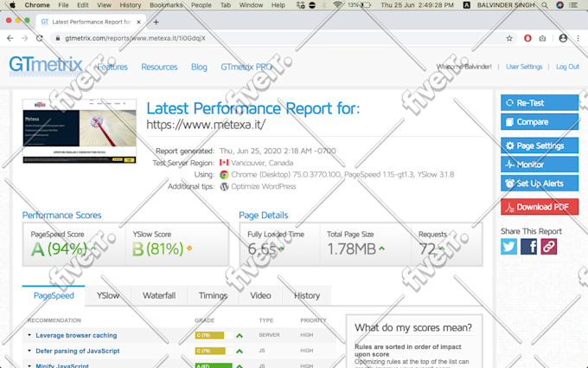Click the Compare button
This screenshot has width=588, height=368.
540,122
